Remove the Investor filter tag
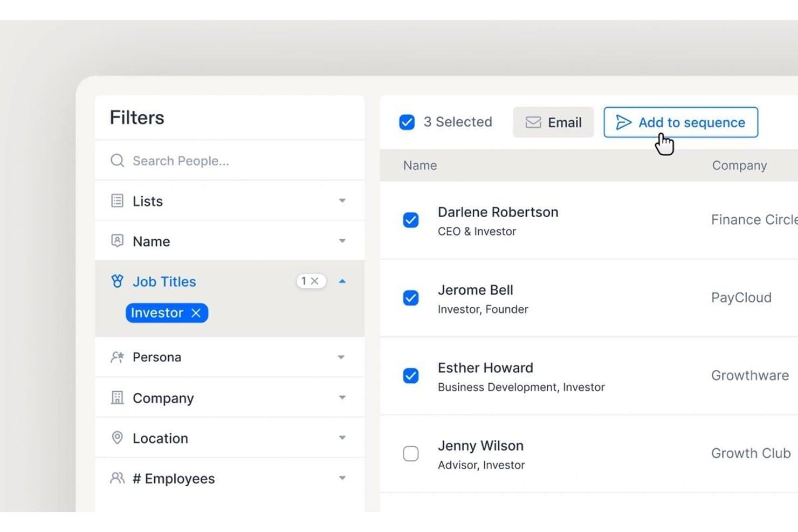Screen dimensions: 798x532 click(196, 313)
